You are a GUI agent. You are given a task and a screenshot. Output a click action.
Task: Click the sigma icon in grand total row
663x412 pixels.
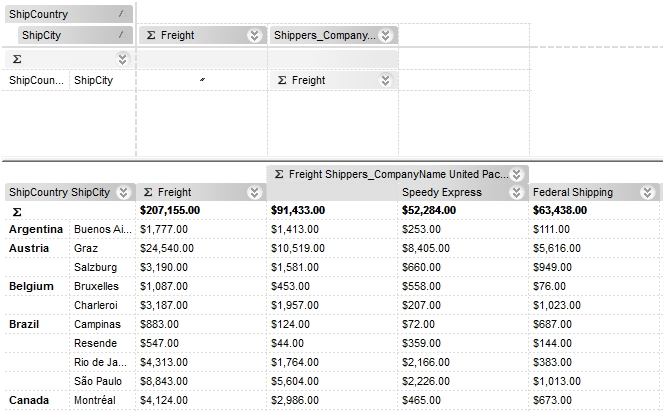coord(16,212)
